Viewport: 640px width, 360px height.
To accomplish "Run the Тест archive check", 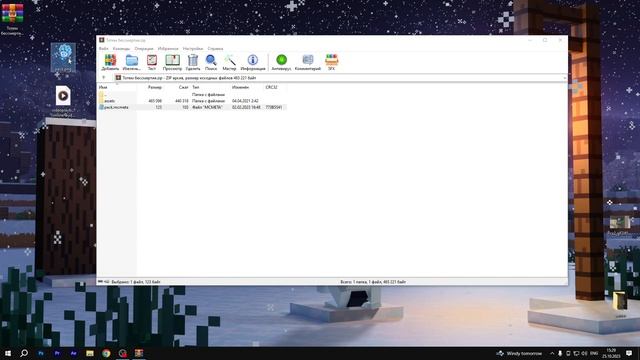I will (x=152, y=62).
